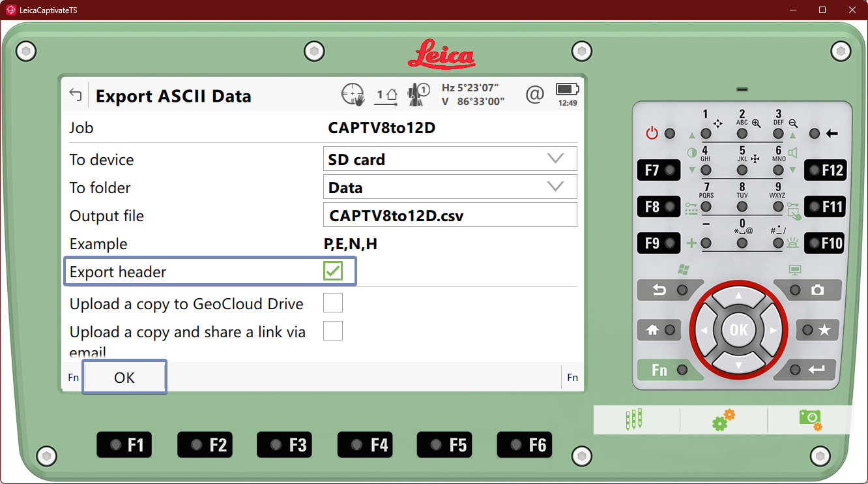Click the round OK key in navigation pad
Screen dimensions: 868x484
738,330
